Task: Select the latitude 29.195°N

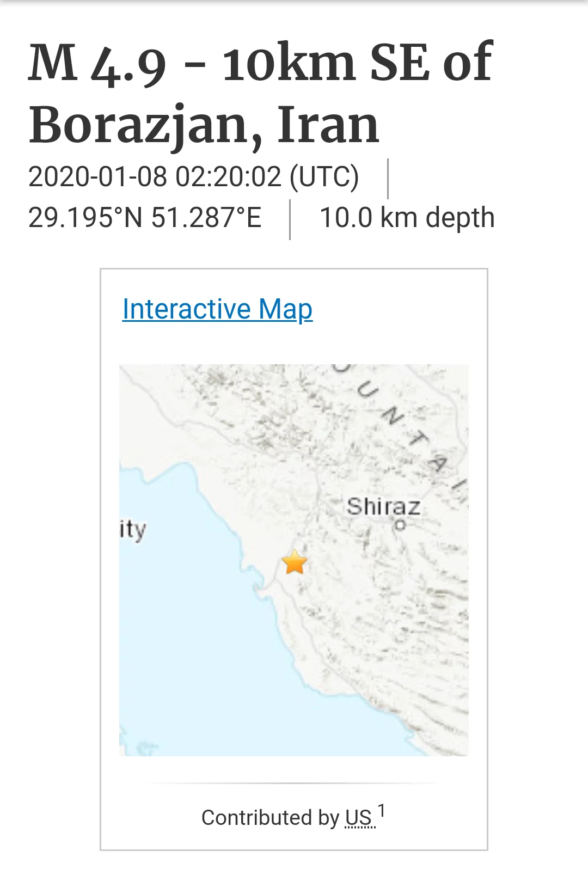Action: point(85,218)
